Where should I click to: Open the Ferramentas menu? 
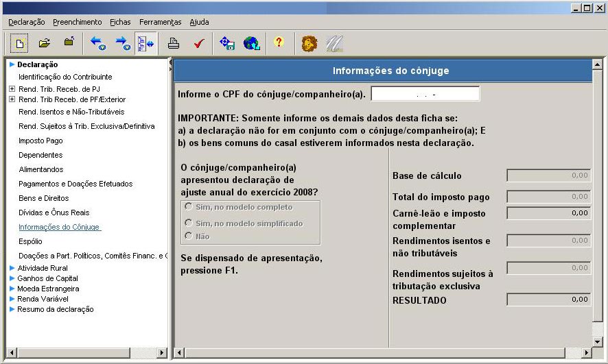click(x=160, y=22)
